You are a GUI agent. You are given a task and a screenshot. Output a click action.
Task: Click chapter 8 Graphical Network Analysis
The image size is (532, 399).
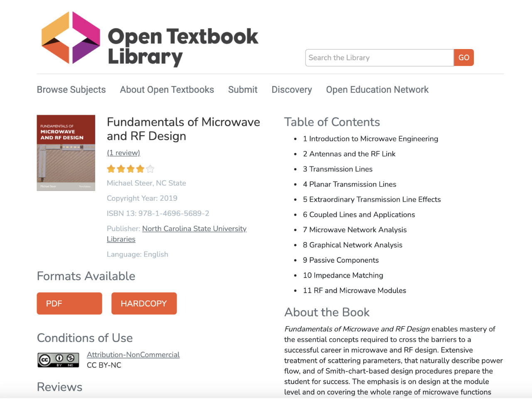(x=352, y=245)
